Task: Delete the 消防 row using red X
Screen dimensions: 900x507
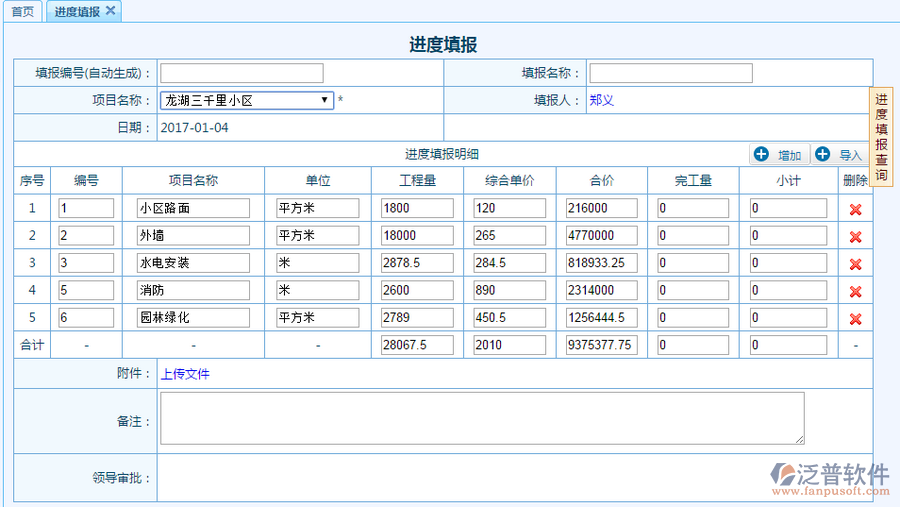Action: tap(855, 292)
